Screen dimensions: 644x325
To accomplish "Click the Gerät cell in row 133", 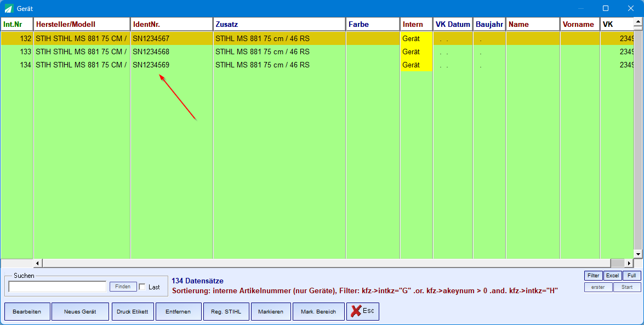I will pos(417,52).
